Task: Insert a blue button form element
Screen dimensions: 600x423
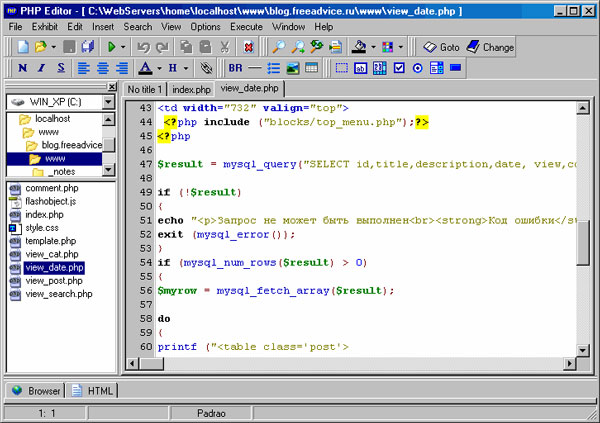Action: [455, 68]
